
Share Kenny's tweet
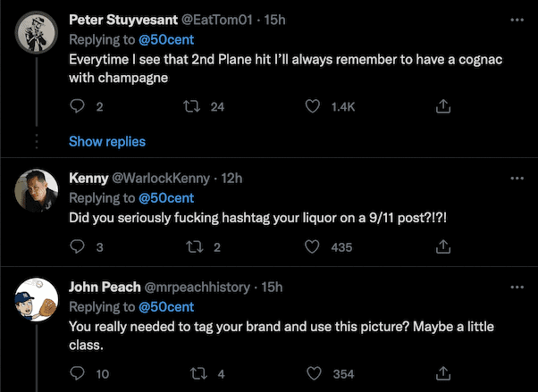click(441, 247)
